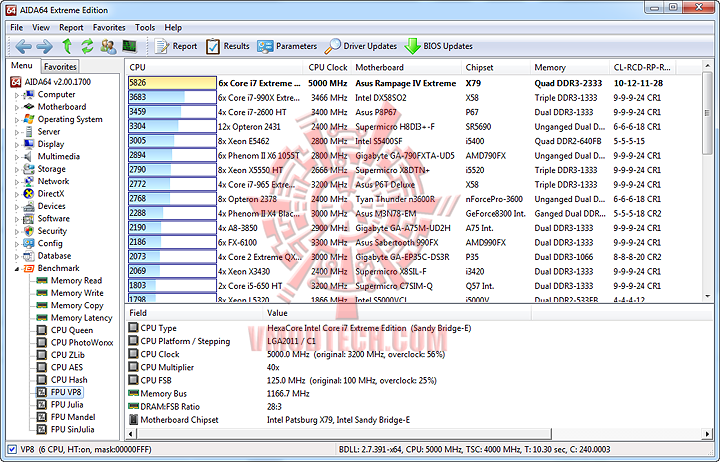Screen dimensions: 720x462
Task: Select Memory Latency benchmark
Action: point(81,317)
